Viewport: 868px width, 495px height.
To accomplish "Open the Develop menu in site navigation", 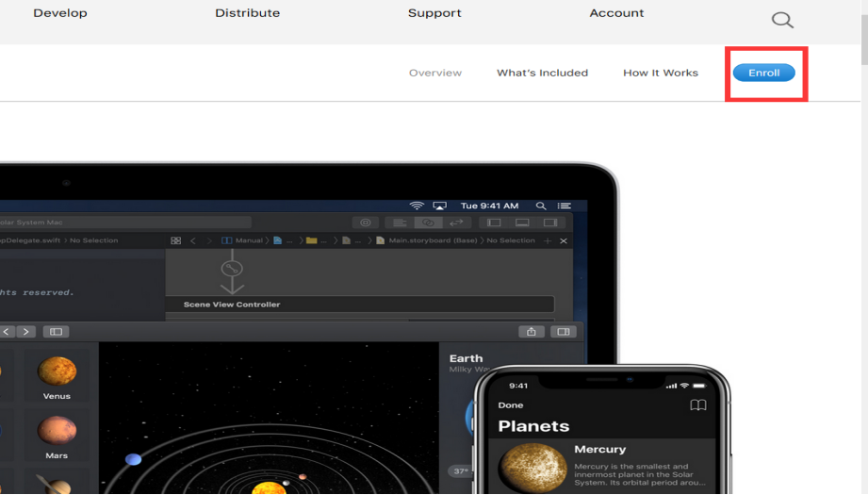I will 59,13.
